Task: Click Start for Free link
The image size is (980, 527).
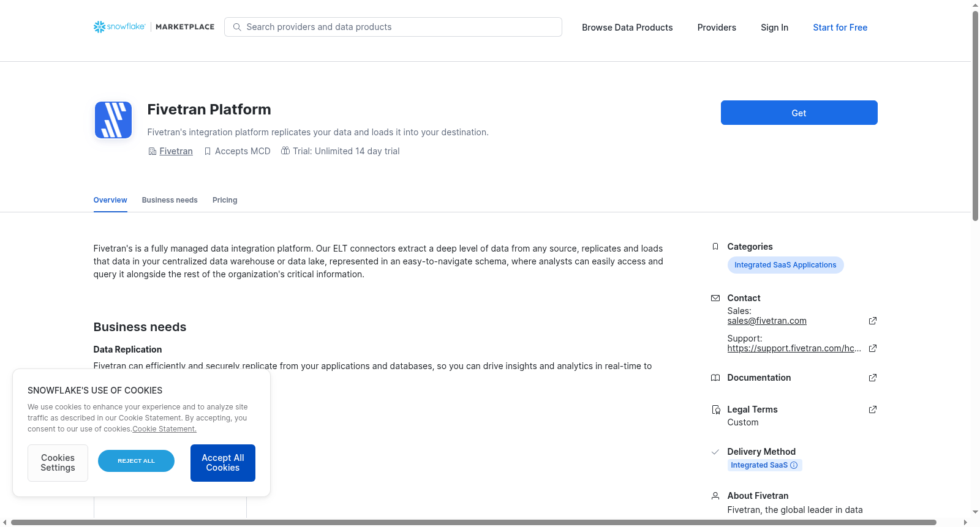Action: (840, 28)
